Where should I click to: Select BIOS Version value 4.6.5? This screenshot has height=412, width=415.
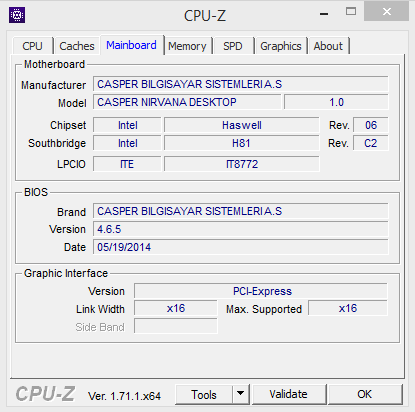pos(241,229)
